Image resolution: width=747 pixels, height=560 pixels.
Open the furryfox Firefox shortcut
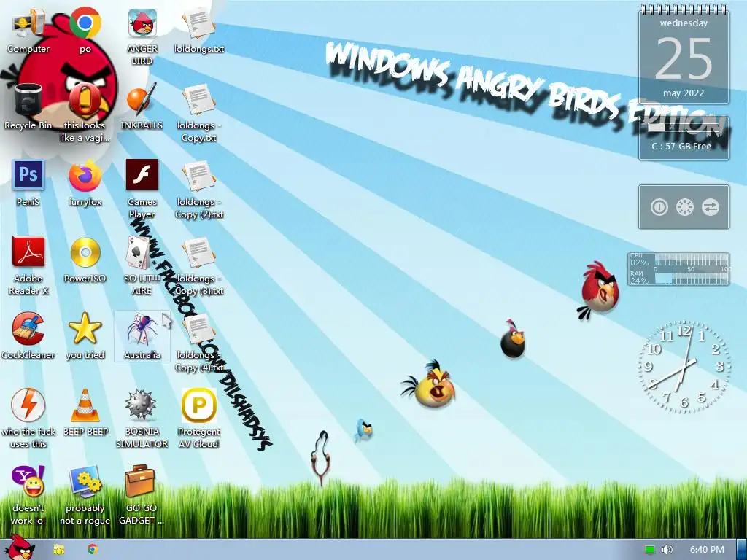(85, 183)
